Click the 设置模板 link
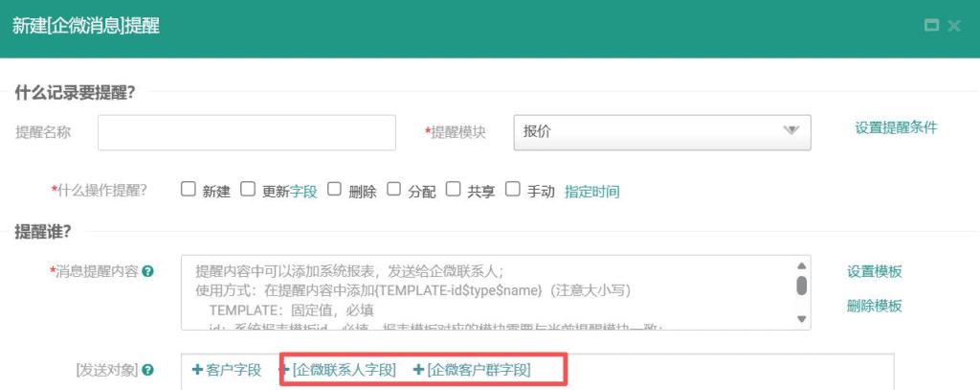The image size is (980, 390). [875, 272]
